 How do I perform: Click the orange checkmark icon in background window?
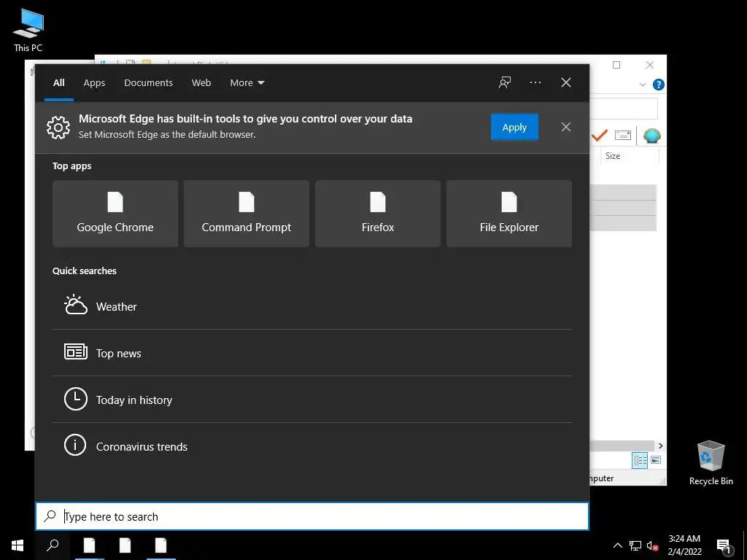tap(600, 136)
